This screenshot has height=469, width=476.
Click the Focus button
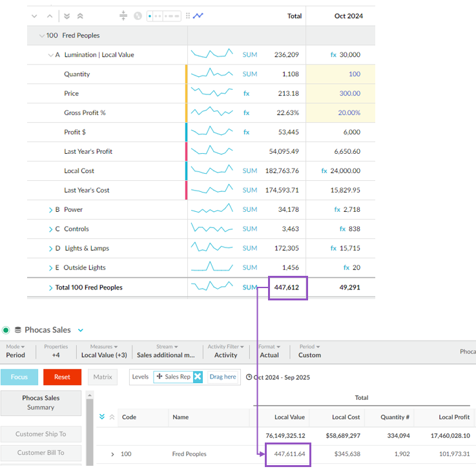(x=19, y=377)
